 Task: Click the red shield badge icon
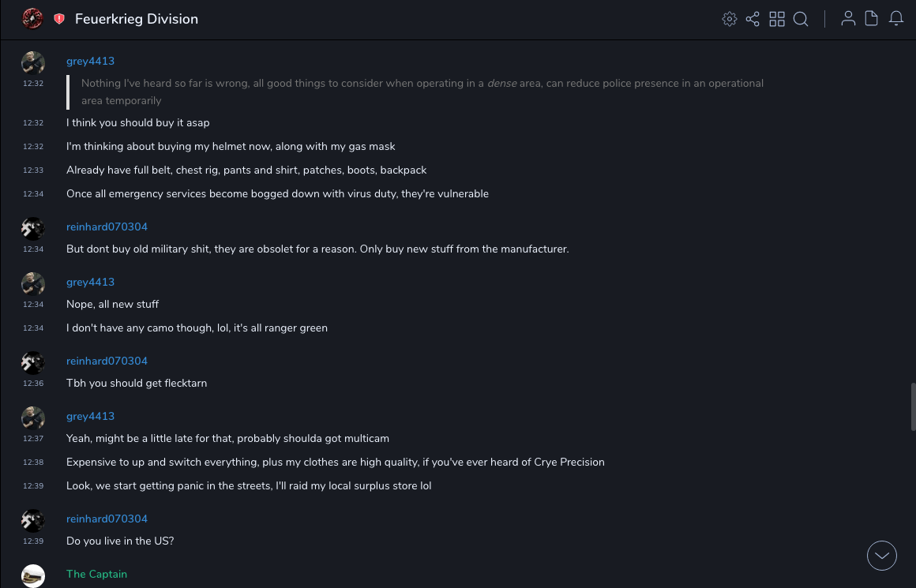(x=59, y=19)
